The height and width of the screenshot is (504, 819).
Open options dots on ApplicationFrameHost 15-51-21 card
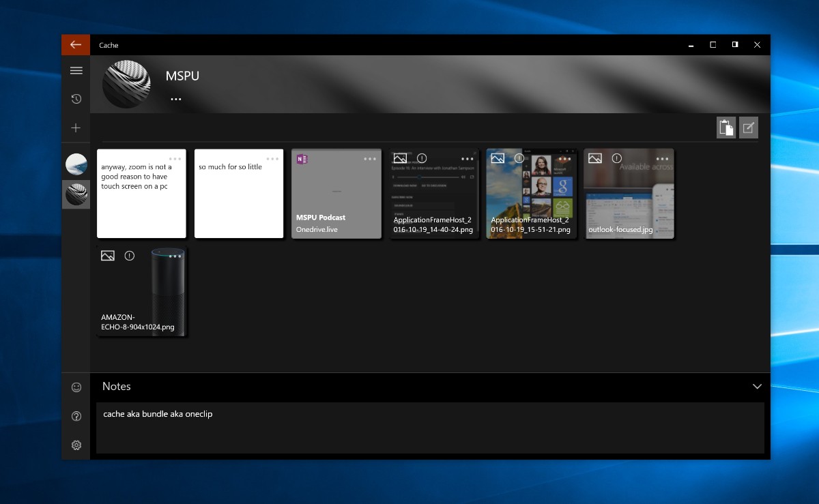click(x=565, y=158)
